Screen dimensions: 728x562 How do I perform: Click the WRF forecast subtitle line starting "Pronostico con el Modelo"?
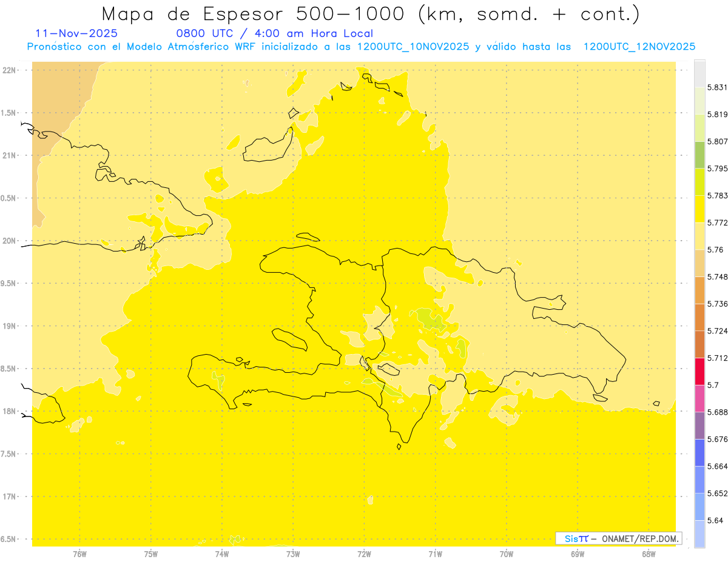pyautogui.click(x=361, y=47)
